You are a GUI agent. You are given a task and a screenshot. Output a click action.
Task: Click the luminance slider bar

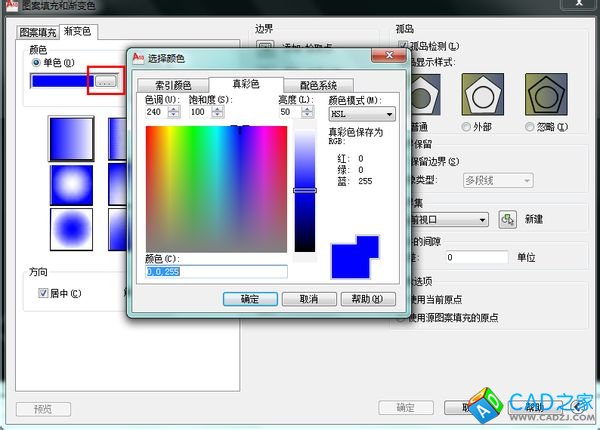[304, 190]
